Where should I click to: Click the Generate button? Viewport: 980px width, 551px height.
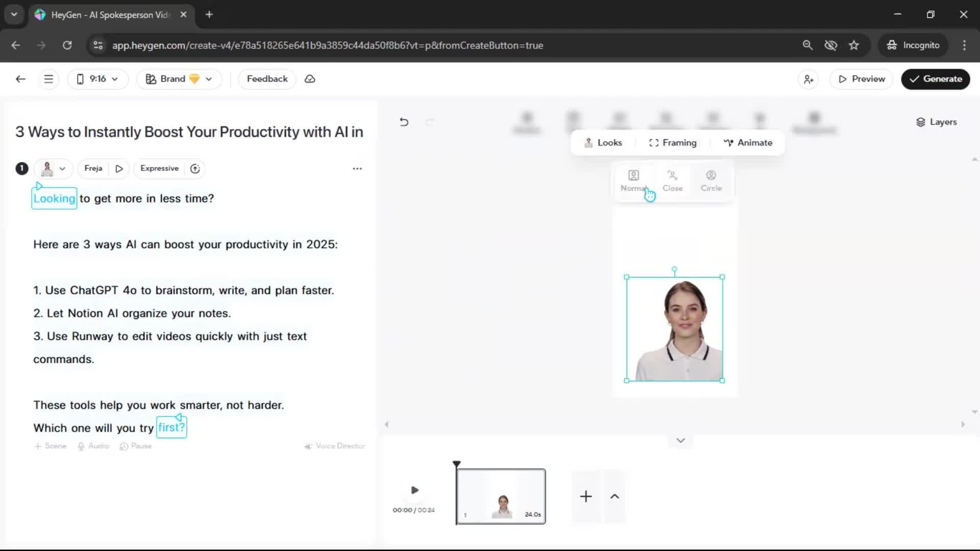coord(935,79)
